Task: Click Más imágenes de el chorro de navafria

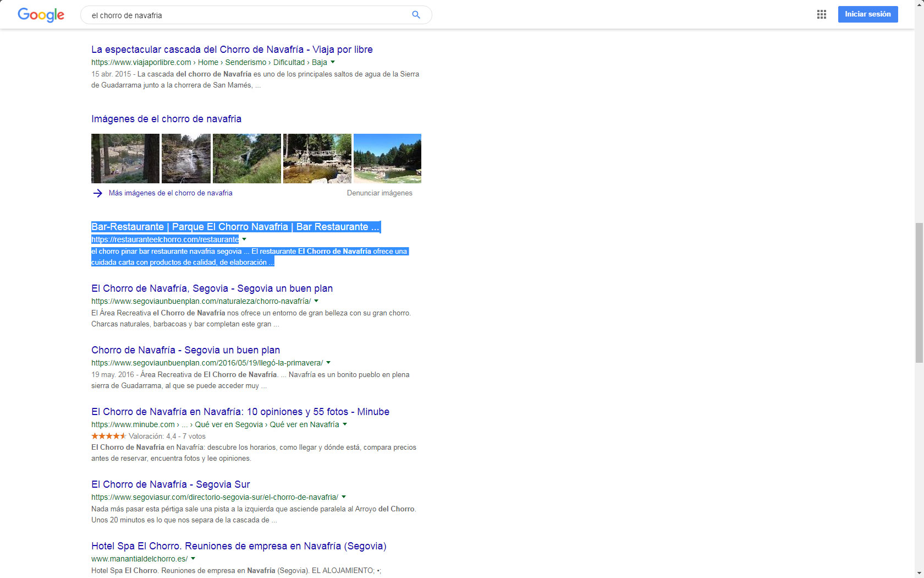Action: (x=170, y=193)
